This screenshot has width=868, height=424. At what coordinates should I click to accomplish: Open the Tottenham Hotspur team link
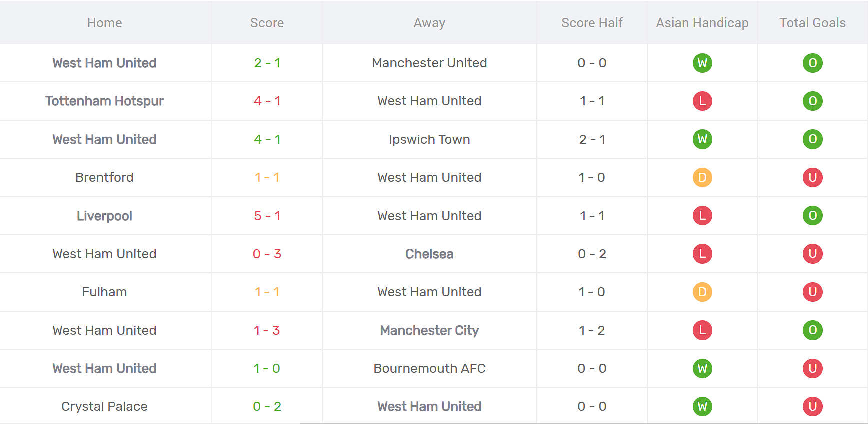point(104,101)
